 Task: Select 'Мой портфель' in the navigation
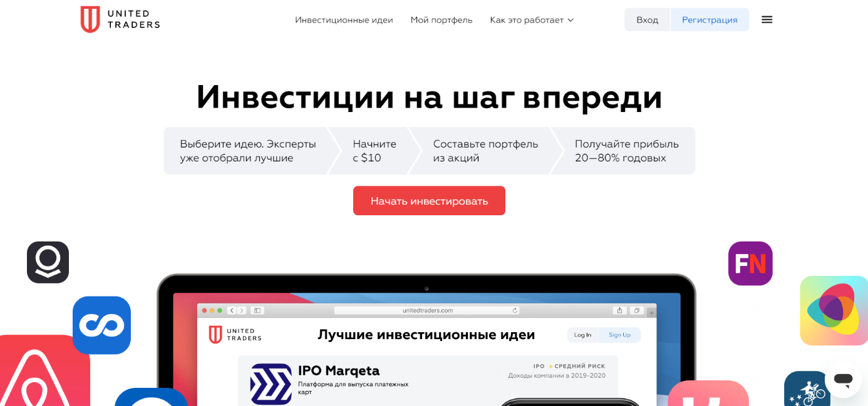coord(441,19)
